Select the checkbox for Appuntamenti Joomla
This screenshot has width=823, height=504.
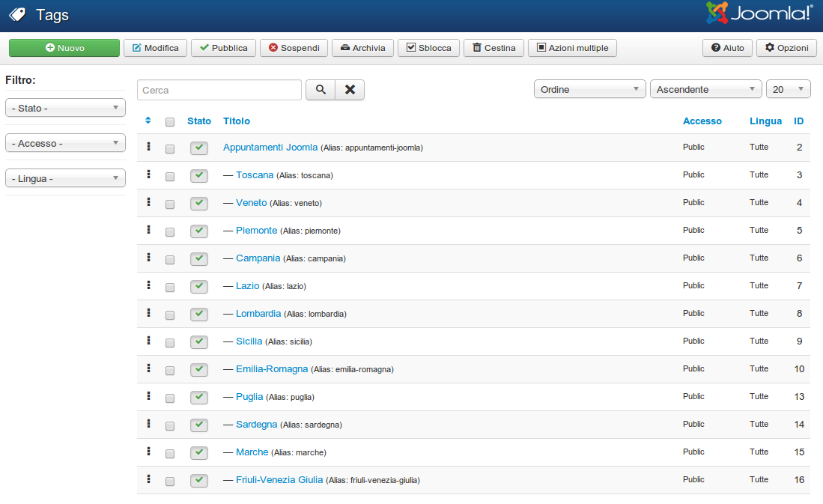170,149
